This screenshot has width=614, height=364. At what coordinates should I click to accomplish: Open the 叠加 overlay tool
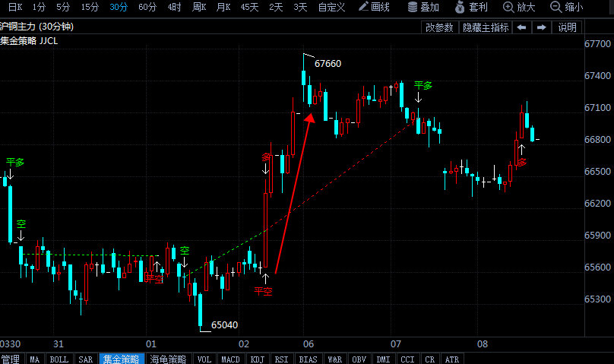coord(423,7)
